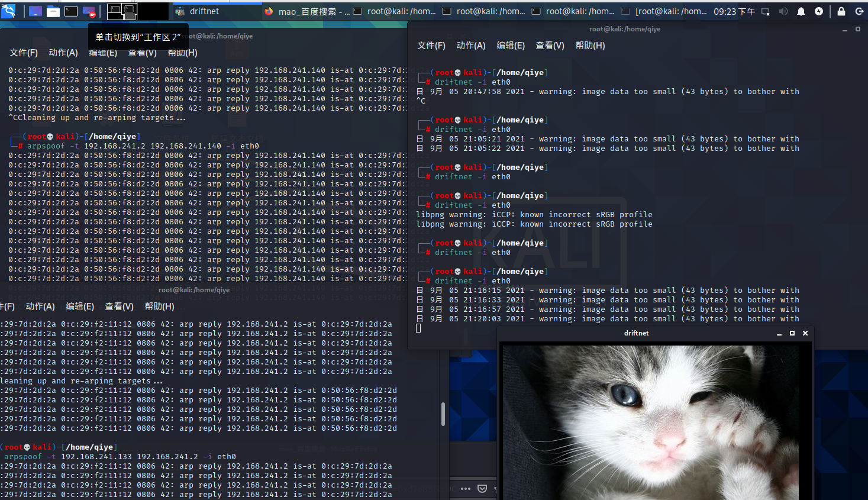Select bracketed [root@kali taskbar entry
The width and height of the screenshot is (868, 500).
pyautogui.click(x=664, y=11)
